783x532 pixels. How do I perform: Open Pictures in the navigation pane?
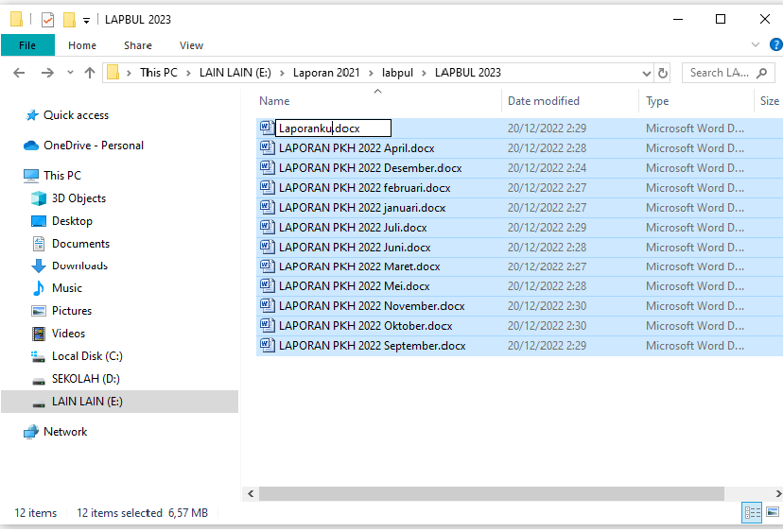click(x=72, y=311)
